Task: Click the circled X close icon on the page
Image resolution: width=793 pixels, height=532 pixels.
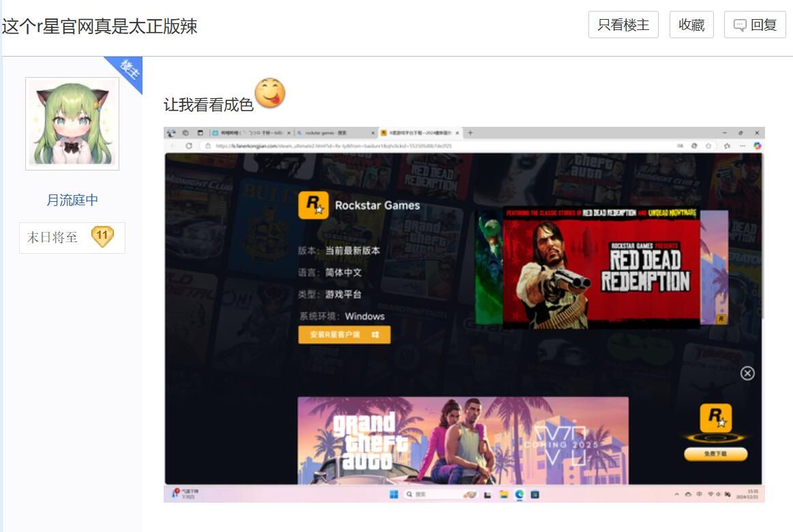Action: pyautogui.click(x=747, y=373)
